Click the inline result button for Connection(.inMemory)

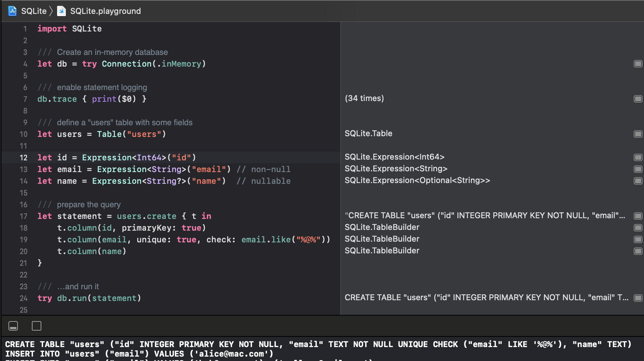(x=638, y=64)
